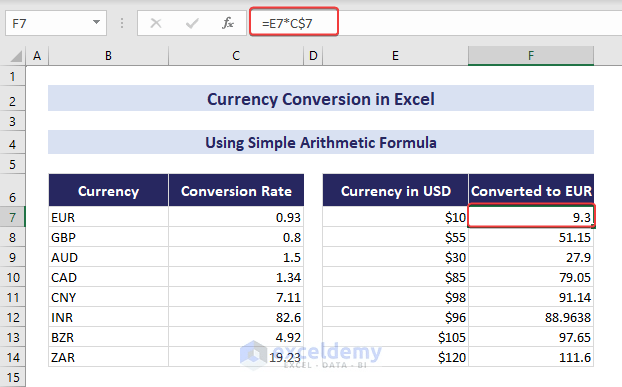
Task: Select the $10 USD amount cell
Action: click(395, 217)
